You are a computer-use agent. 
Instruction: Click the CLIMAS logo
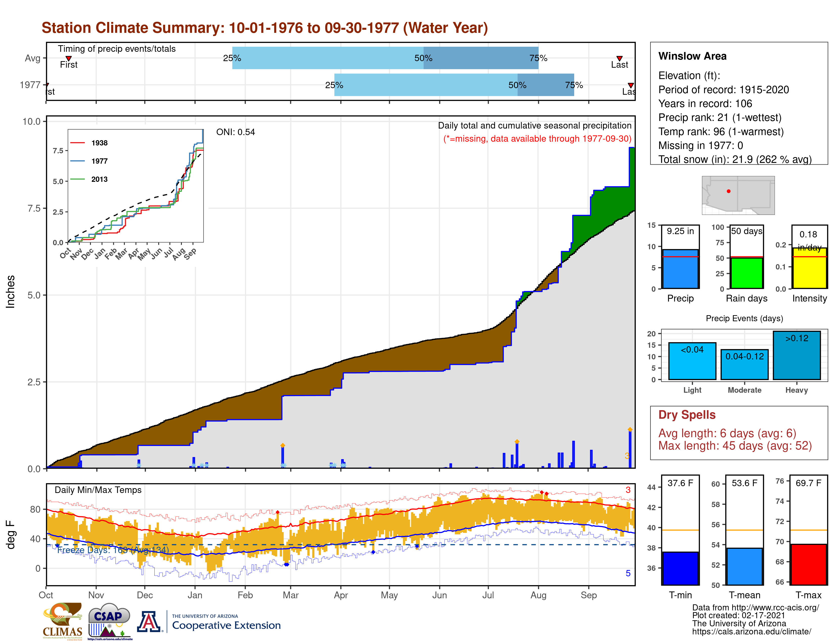click(63, 621)
